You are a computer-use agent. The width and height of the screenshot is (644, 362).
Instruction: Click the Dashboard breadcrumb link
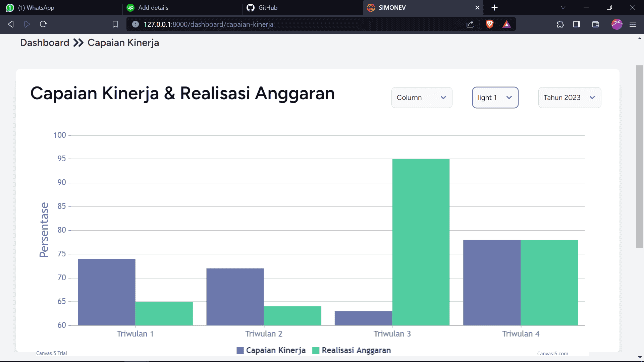[x=44, y=43]
